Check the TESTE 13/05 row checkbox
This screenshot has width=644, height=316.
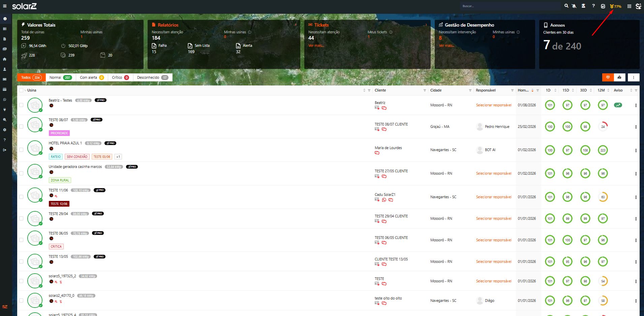point(21,261)
